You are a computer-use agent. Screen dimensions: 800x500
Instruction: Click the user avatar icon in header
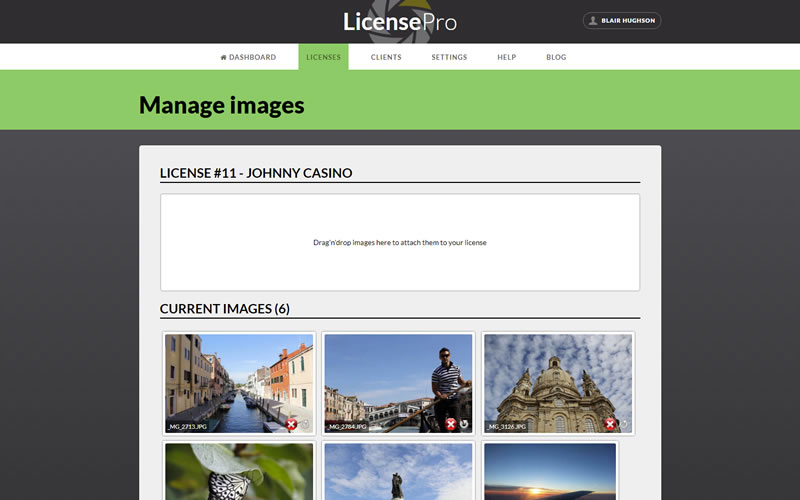[x=593, y=20]
